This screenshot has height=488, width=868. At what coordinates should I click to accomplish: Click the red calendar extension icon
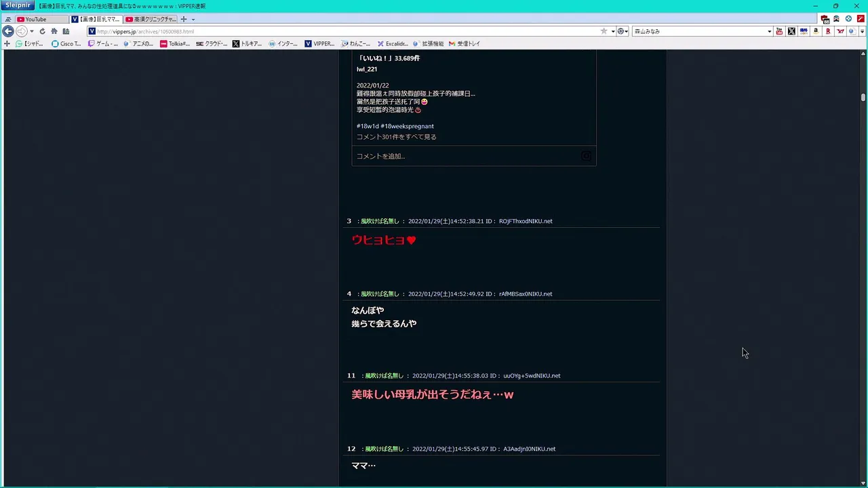[x=825, y=19]
